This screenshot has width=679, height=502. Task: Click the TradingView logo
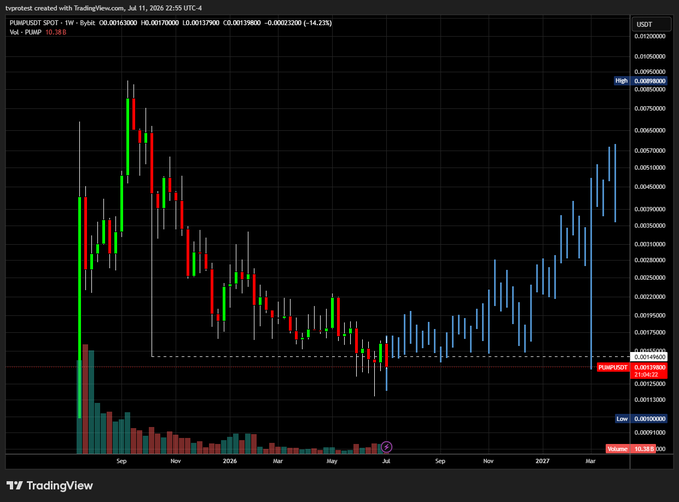tap(50, 486)
